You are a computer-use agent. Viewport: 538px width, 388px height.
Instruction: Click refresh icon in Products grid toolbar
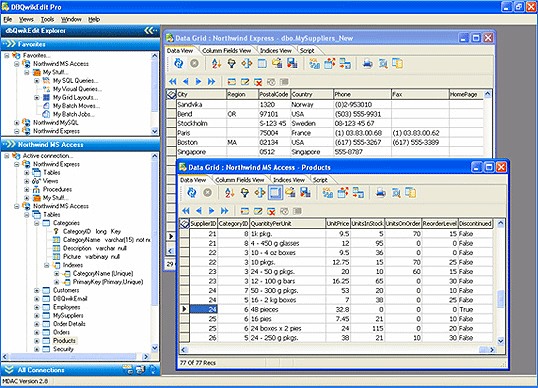pyautogui.click(x=192, y=193)
